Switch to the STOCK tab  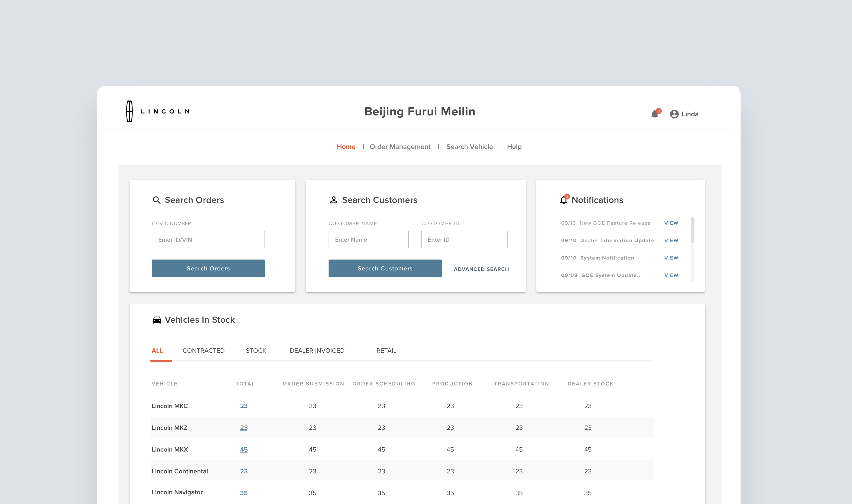point(256,350)
